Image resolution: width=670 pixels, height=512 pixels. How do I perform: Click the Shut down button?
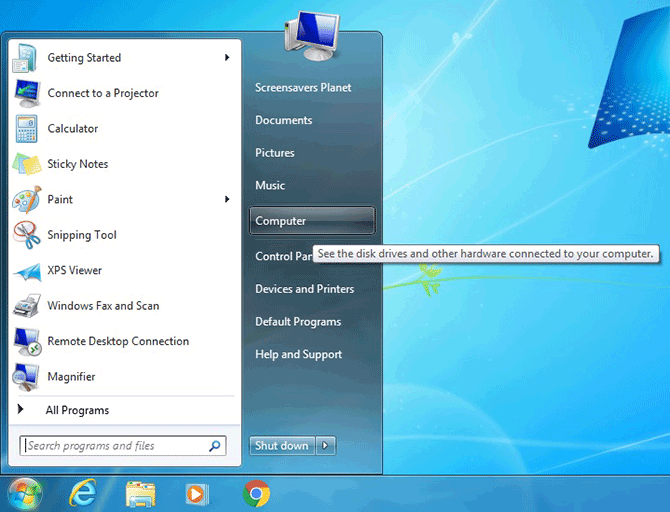click(x=282, y=446)
